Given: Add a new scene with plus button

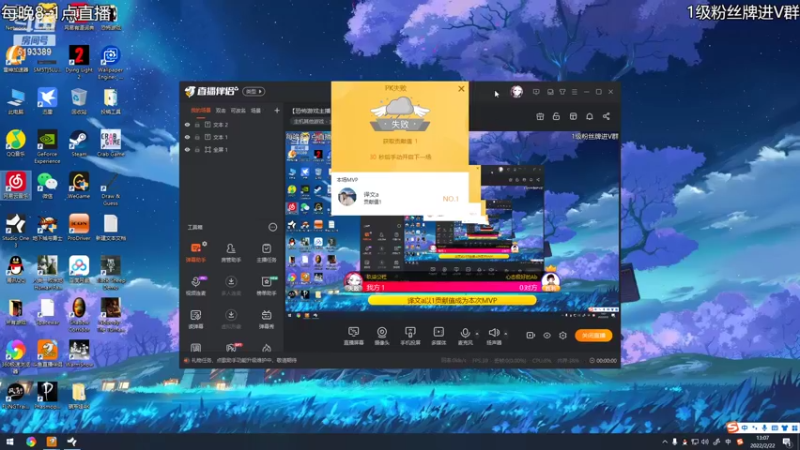Looking at the screenshot, I should 277,110.
